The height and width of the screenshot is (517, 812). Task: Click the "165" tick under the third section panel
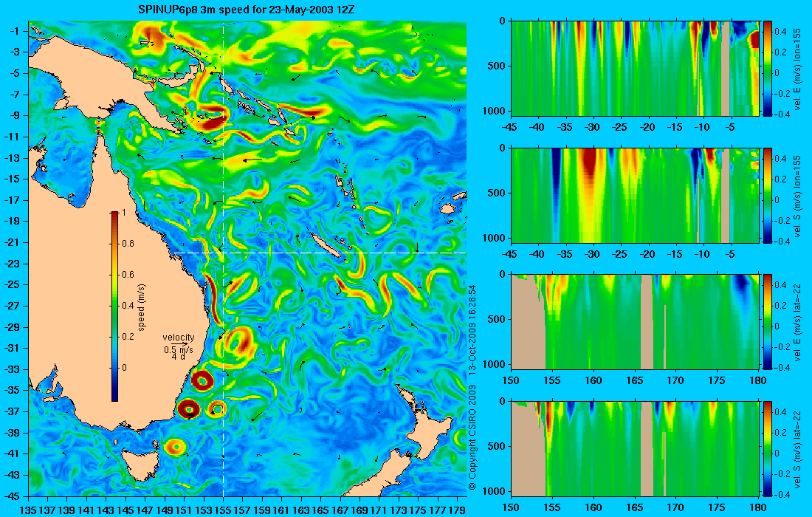click(634, 381)
